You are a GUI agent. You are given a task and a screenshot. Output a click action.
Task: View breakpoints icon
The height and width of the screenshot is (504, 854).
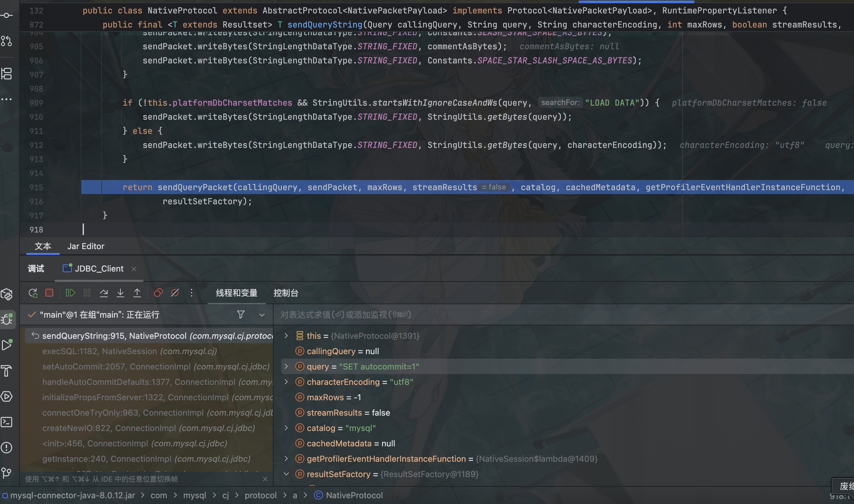(158, 293)
